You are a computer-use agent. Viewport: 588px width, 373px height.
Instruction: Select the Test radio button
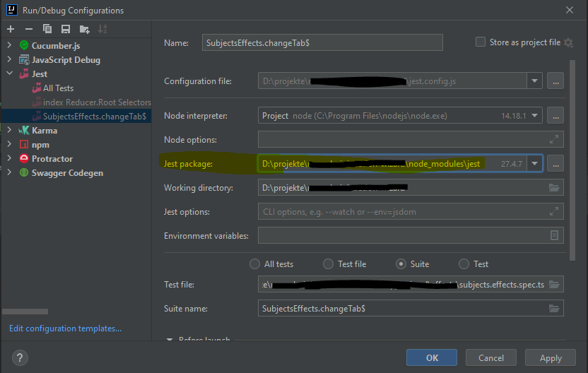pos(464,264)
